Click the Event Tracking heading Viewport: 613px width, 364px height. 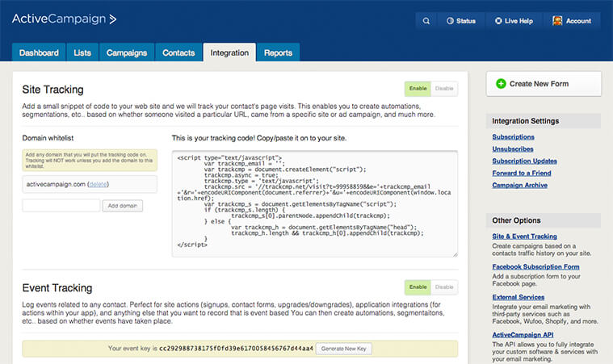point(57,288)
